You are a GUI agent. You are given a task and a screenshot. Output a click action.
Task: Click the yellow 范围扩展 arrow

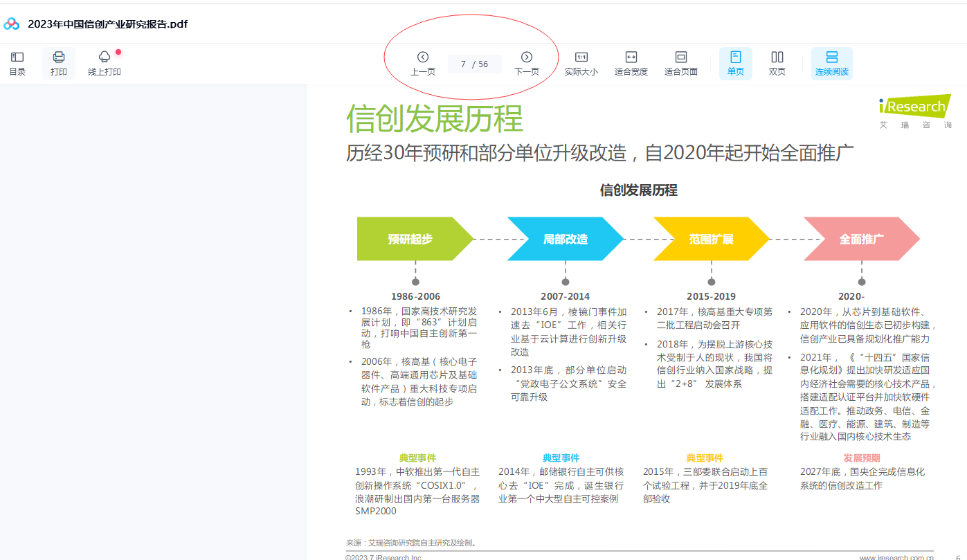point(710,239)
